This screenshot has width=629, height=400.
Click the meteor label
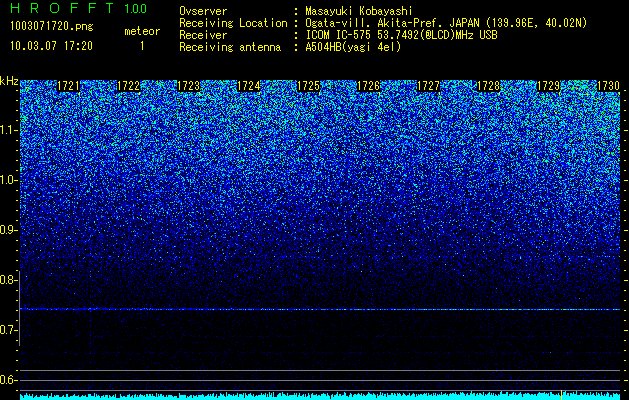pyautogui.click(x=142, y=31)
